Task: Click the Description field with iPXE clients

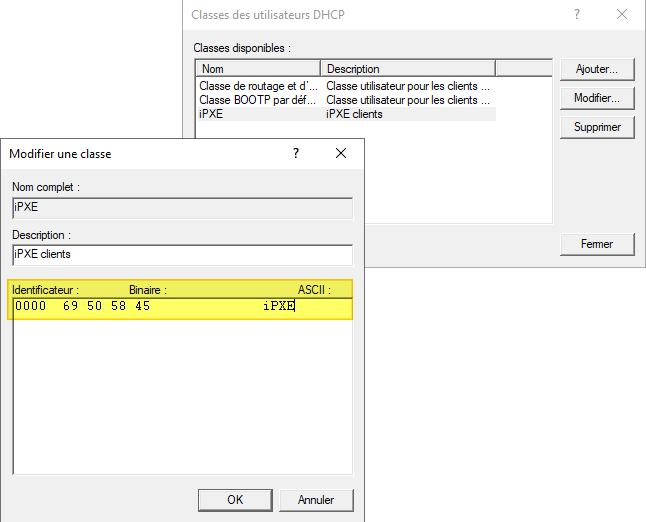Action: [x=183, y=255]
